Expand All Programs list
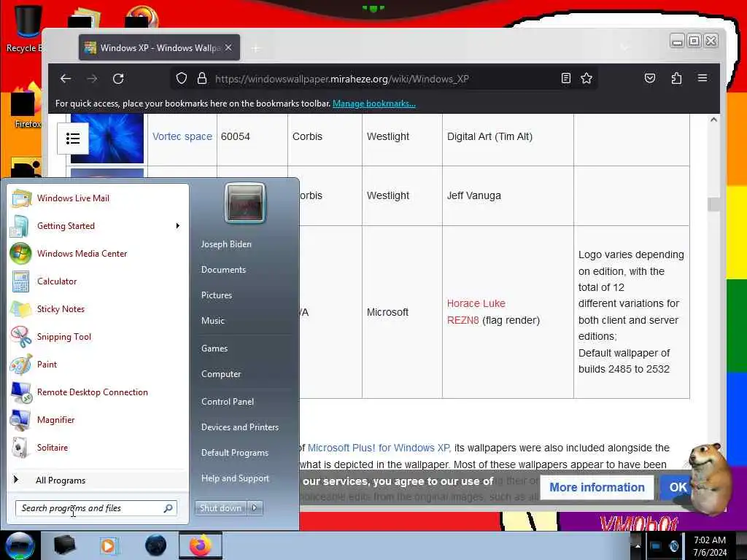This screenshot has height=560, width=747. coord(61,481)
